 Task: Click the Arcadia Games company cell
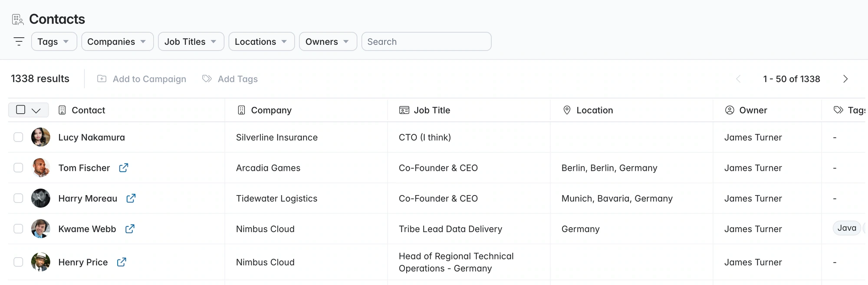point(268,168)
